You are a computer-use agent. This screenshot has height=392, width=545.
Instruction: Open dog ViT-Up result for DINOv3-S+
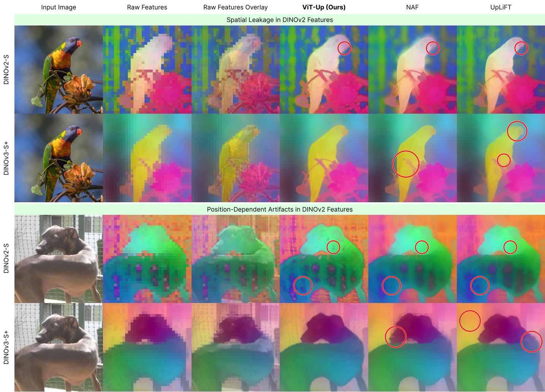pyautogui.click(x=324, y=348)
